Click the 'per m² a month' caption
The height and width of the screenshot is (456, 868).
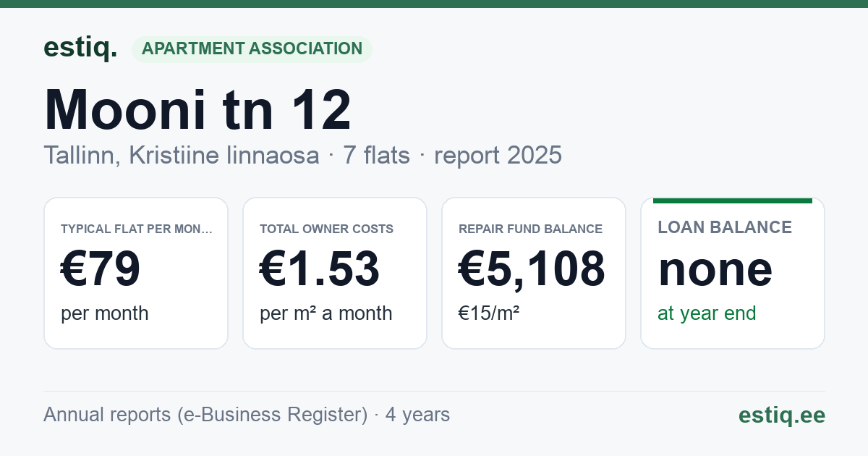pos(326,313)
